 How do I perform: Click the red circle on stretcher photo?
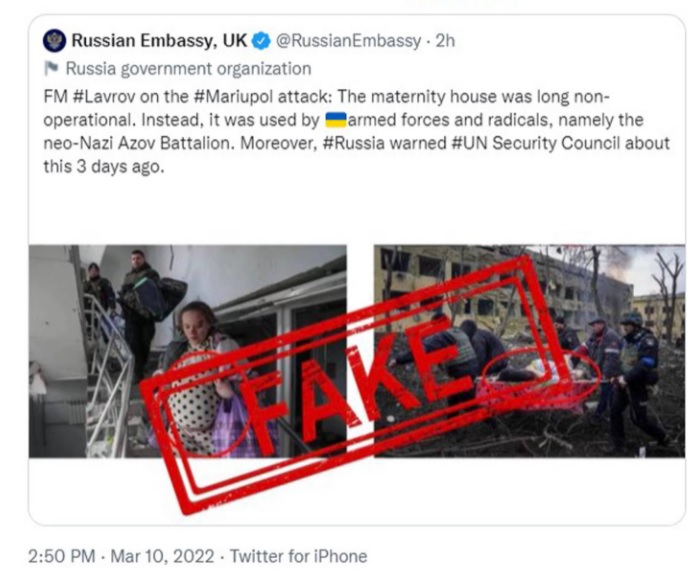click(541, 374)
